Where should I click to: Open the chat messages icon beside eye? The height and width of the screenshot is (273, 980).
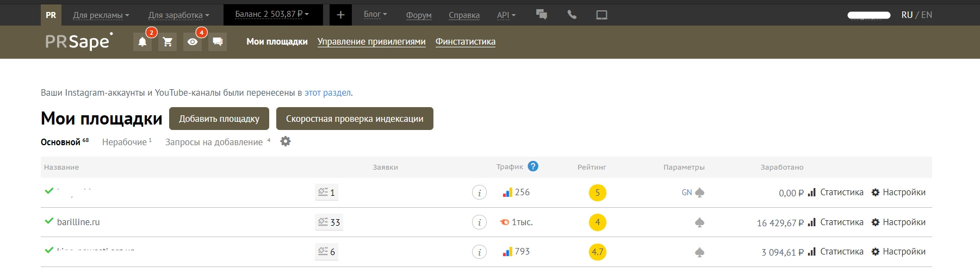(x=218, y=42)
